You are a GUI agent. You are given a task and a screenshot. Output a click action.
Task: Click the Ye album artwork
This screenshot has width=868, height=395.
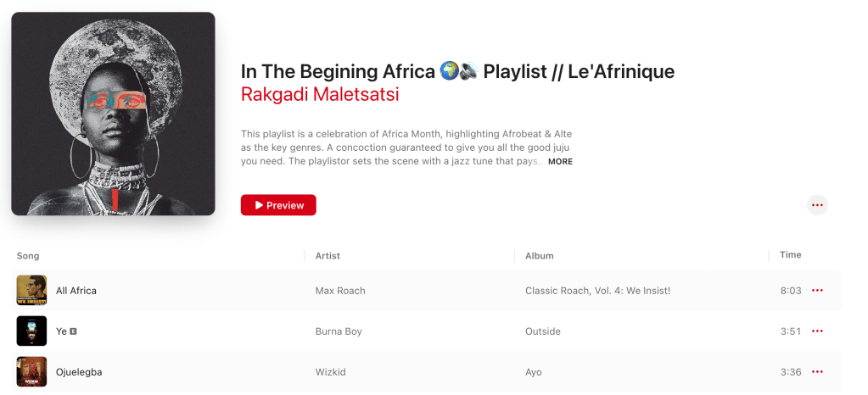click(31, 331)
